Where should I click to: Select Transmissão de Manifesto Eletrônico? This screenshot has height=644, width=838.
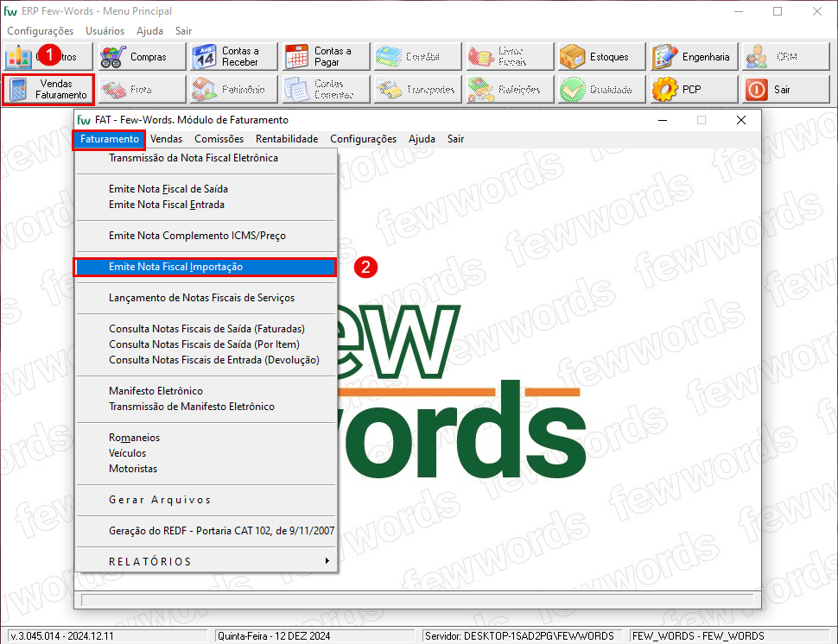[x=206, y=407]
